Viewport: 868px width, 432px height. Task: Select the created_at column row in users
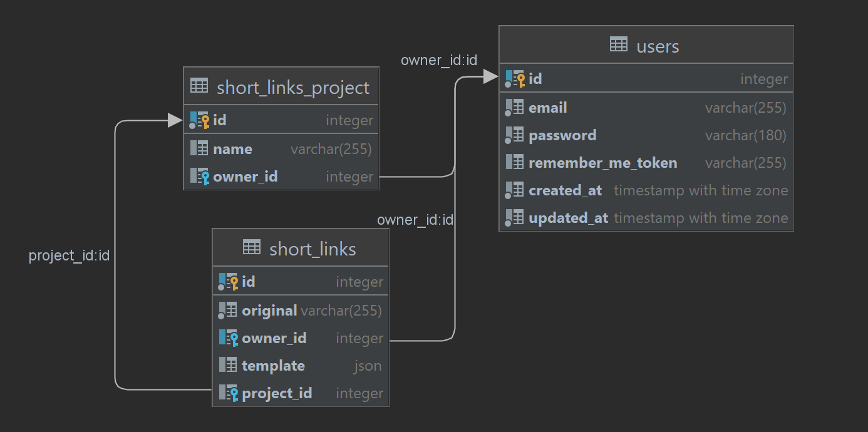[x=645, y=190]
